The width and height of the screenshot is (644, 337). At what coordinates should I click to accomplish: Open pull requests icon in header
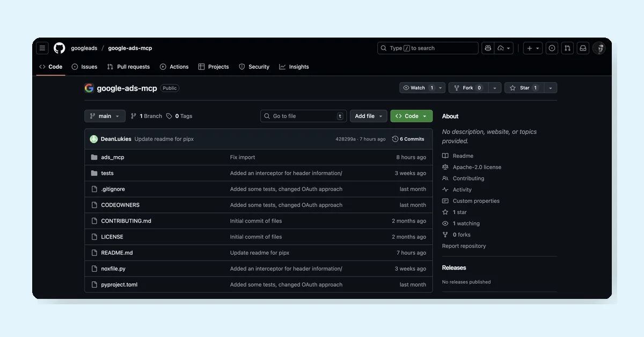567,48
